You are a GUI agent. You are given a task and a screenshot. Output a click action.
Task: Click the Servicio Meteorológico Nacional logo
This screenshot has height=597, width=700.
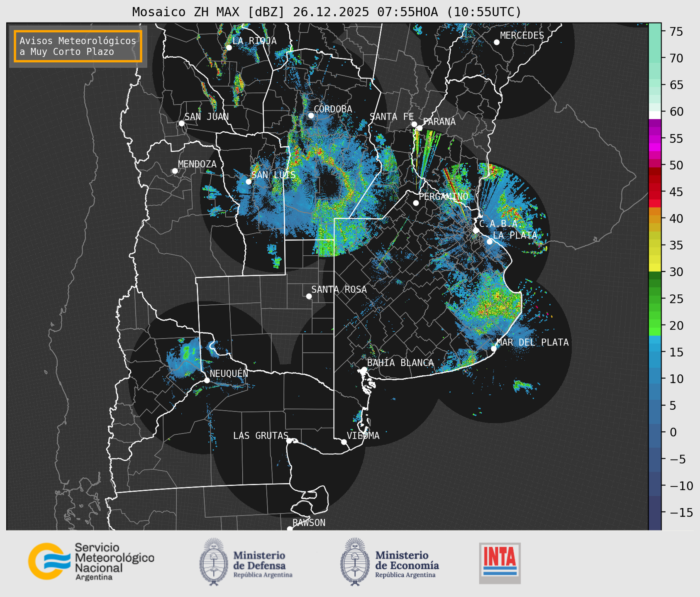(91, 561)
